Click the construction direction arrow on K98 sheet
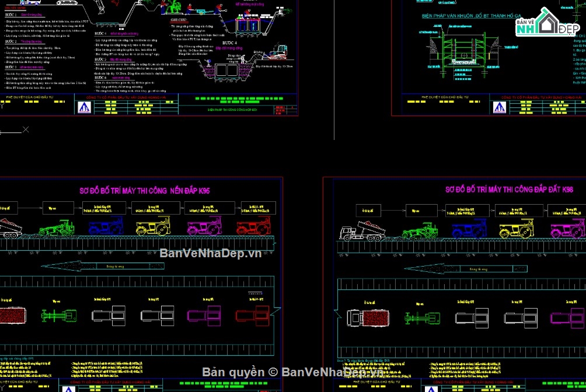 click(x=466, y=268)
